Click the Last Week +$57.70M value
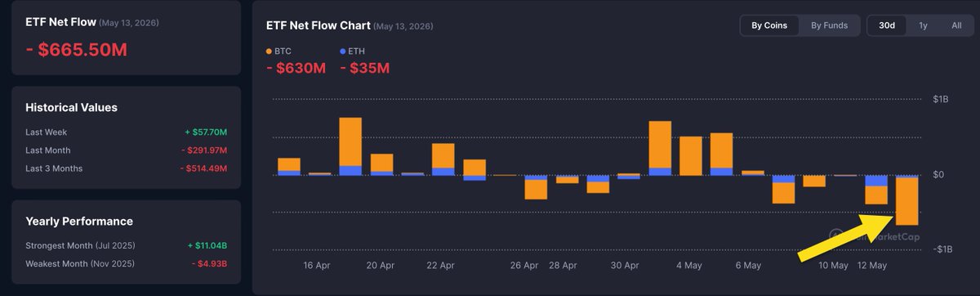Image resolution: width=980 pixels, height=296 pixels. click(206, 132)
